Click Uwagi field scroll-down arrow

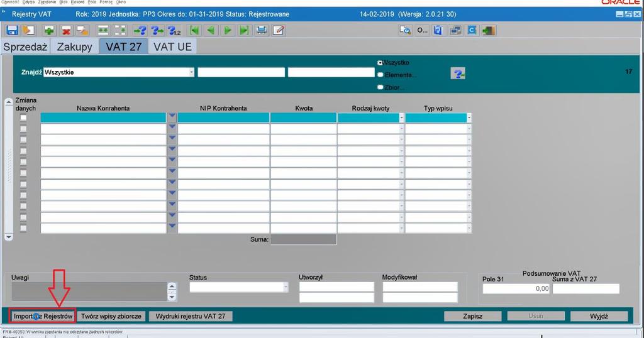pyautogui.click(x=172, y=297)
